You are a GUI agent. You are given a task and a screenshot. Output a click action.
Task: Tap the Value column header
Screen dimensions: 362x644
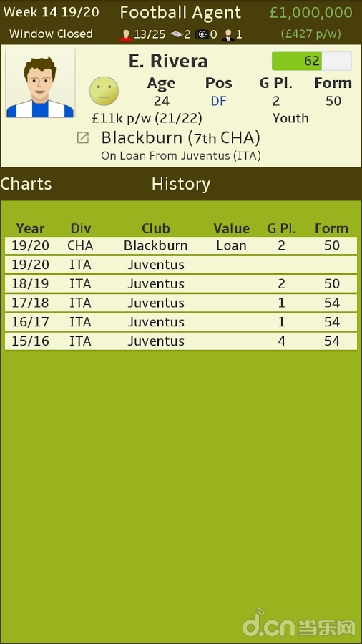coord(232,228)
